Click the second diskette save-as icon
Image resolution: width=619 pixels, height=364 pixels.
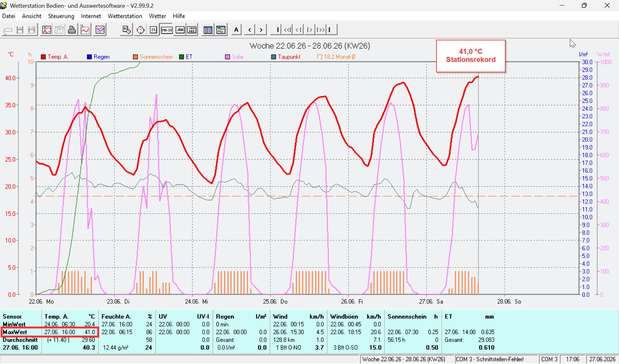(x=32, y=30)
